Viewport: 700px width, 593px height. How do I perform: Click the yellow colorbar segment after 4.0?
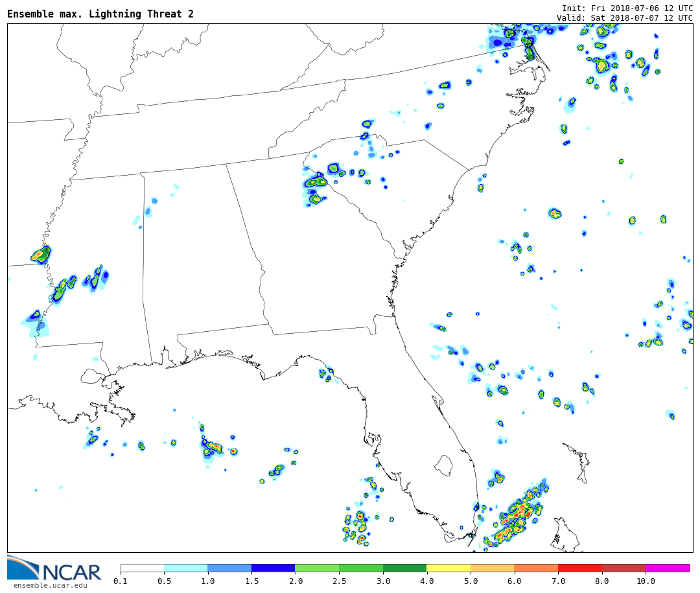pos(449,568)
